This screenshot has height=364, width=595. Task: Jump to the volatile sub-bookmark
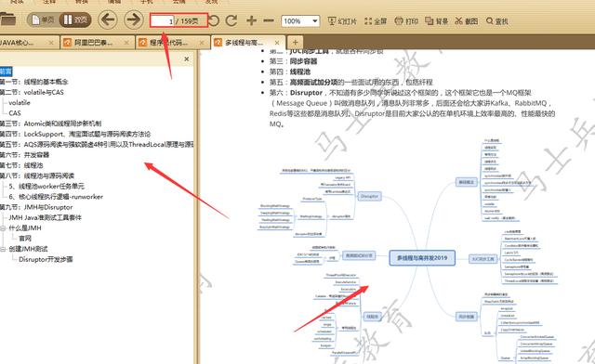tap(20, 102)
